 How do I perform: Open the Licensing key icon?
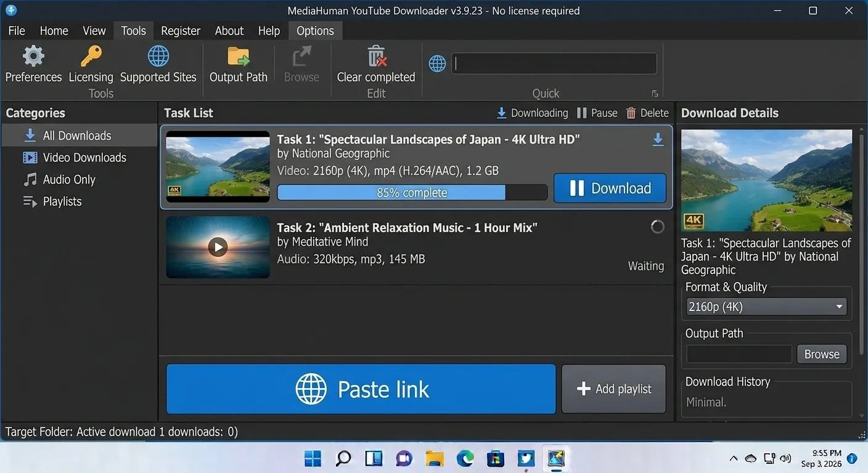91,57
